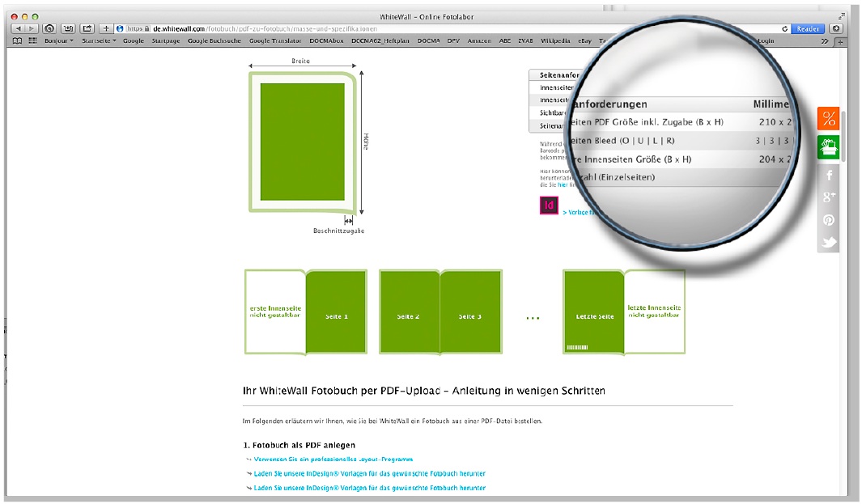Click the green 'Seite 3' page thumbnail
The image size is (862, 504).
471,311
